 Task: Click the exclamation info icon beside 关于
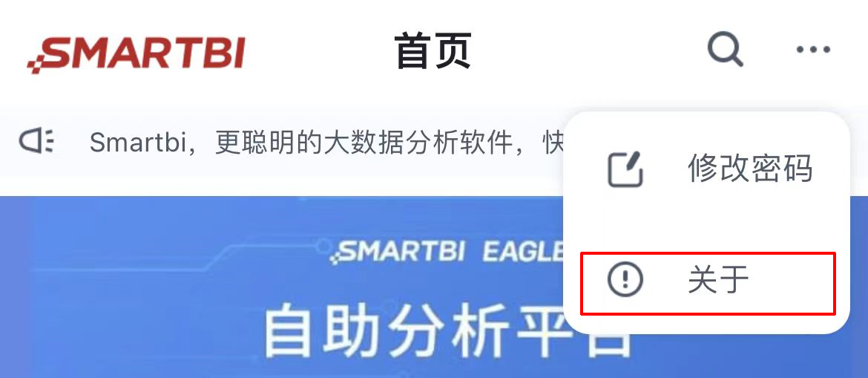coord(625,278)
